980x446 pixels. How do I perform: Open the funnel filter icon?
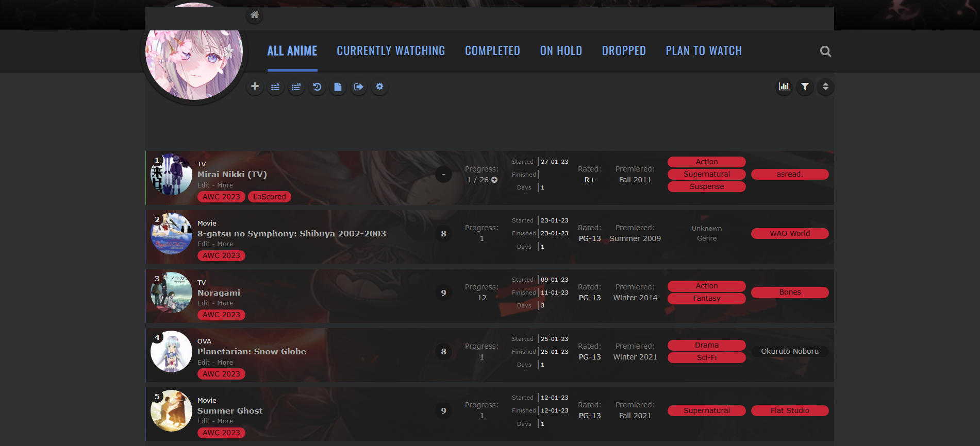tap(805, 87)
